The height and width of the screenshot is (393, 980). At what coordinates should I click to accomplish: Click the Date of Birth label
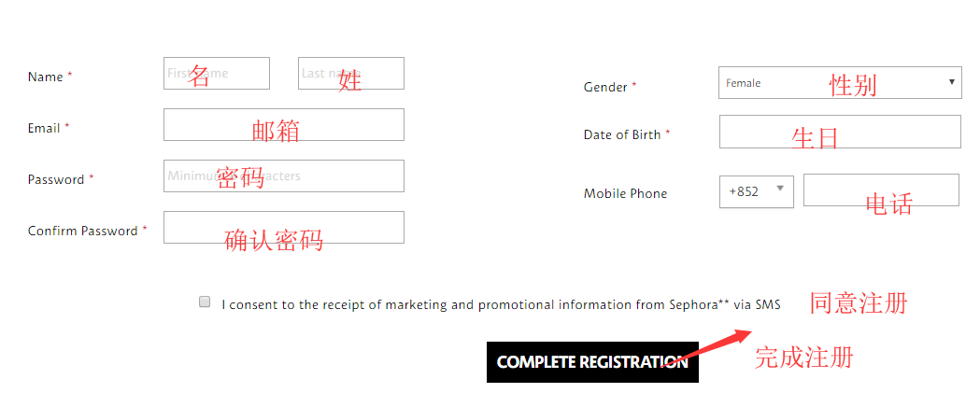[x=621, y=135]
